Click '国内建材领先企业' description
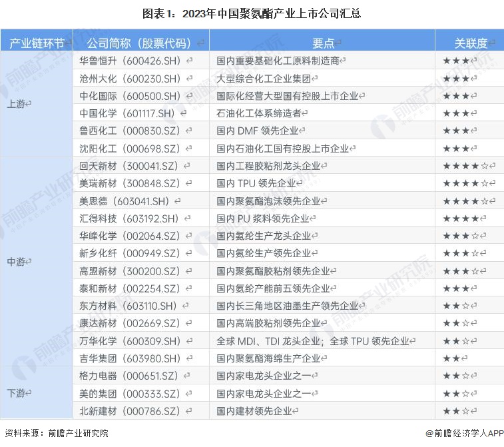The width and height of the screenshot is (504, 447). coord(254,410)
